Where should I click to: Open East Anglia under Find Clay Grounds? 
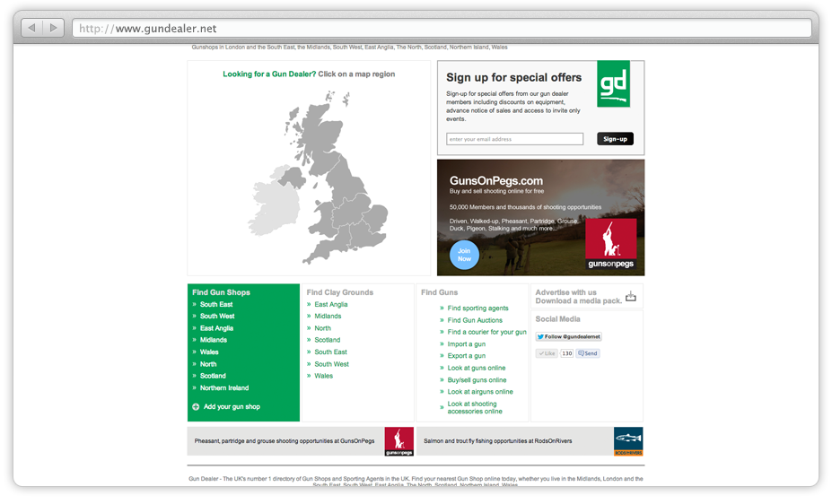tap(331, 304)
